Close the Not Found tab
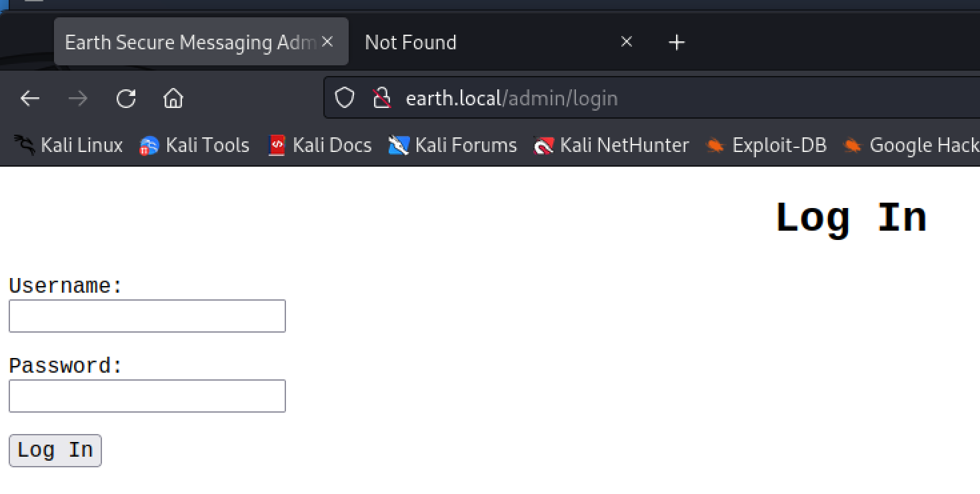The image size is (980, 494). pyautogui.click(x=626, y=42)
